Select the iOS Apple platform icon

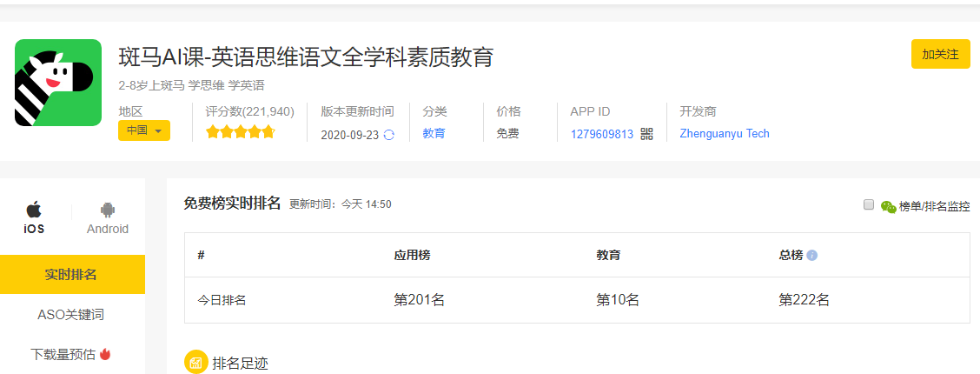[35, 209]
